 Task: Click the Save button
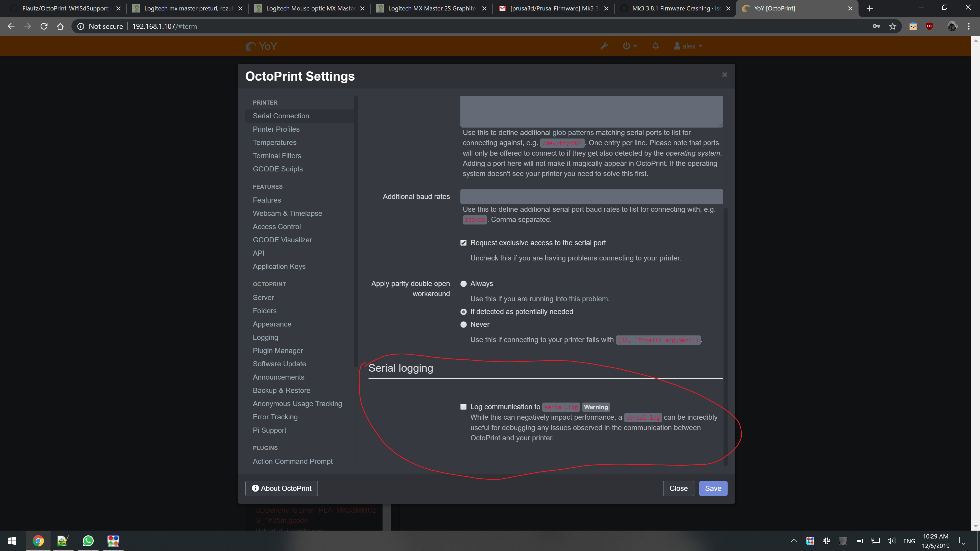[x=713, y=489]
